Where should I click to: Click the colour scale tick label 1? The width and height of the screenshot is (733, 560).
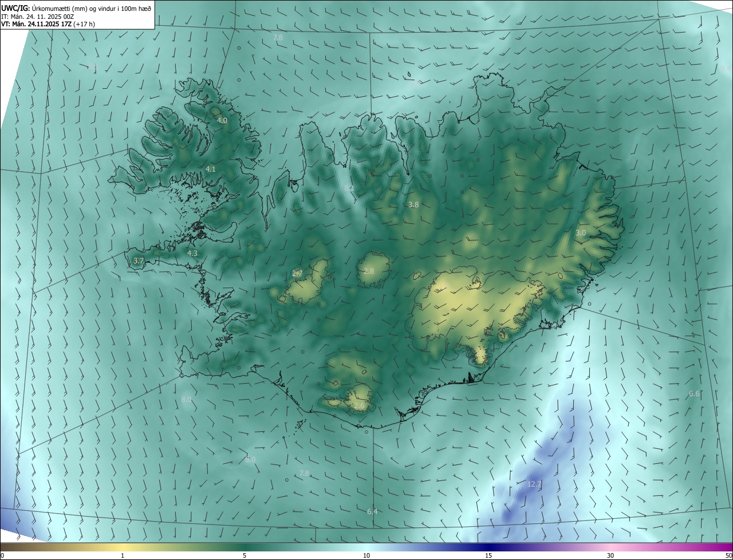coord(123,555)
